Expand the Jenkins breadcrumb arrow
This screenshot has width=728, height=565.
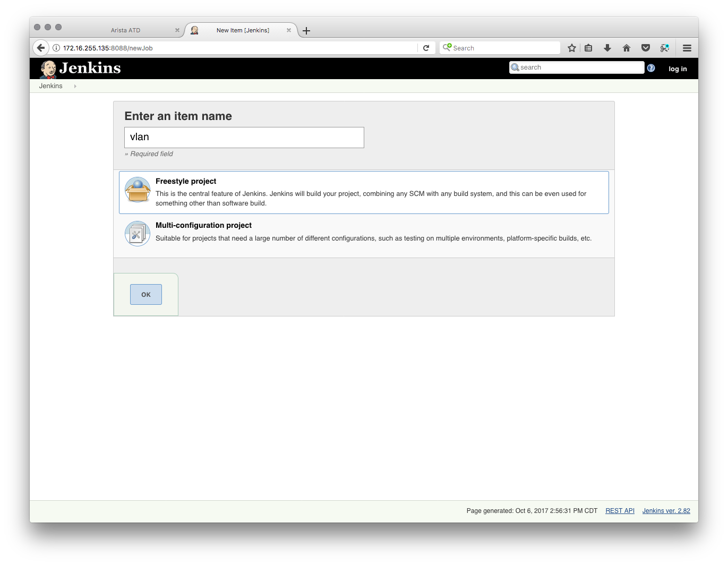point(75,86)
